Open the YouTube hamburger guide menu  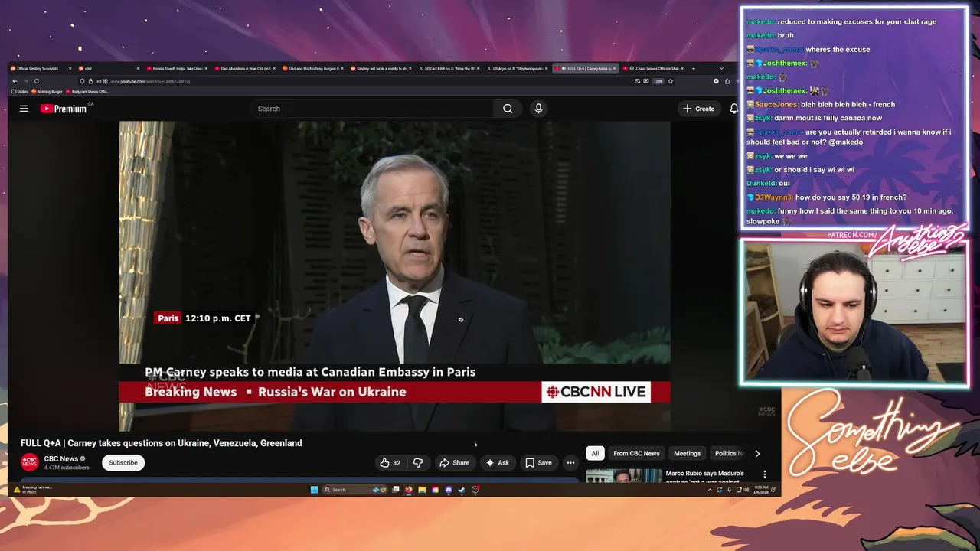click(x=24, y=109)
